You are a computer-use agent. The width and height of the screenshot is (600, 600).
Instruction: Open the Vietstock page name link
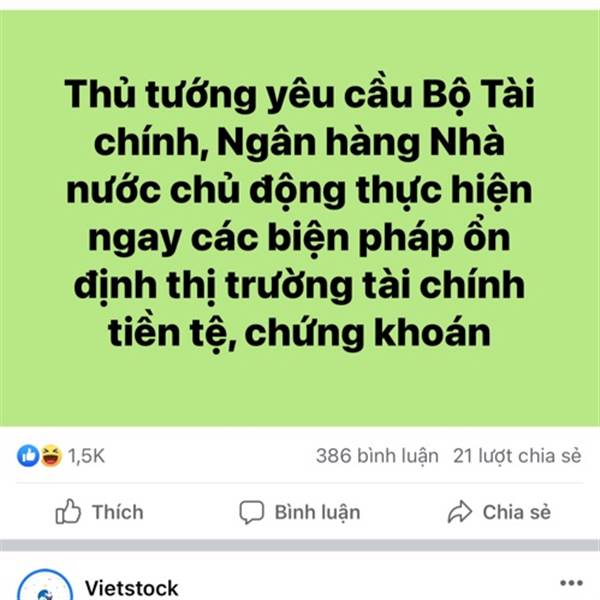[131, 588]
